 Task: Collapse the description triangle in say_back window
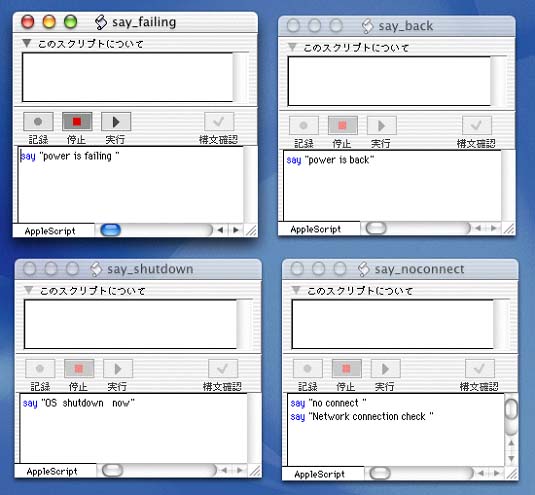point(292,47)
